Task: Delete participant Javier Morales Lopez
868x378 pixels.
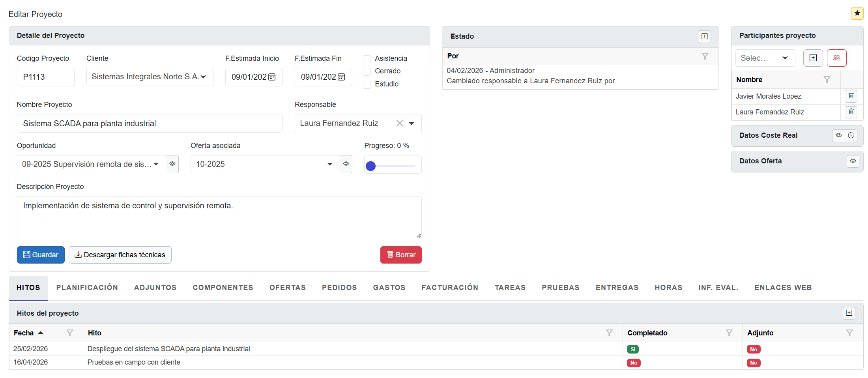Action: tap(851, 96)
